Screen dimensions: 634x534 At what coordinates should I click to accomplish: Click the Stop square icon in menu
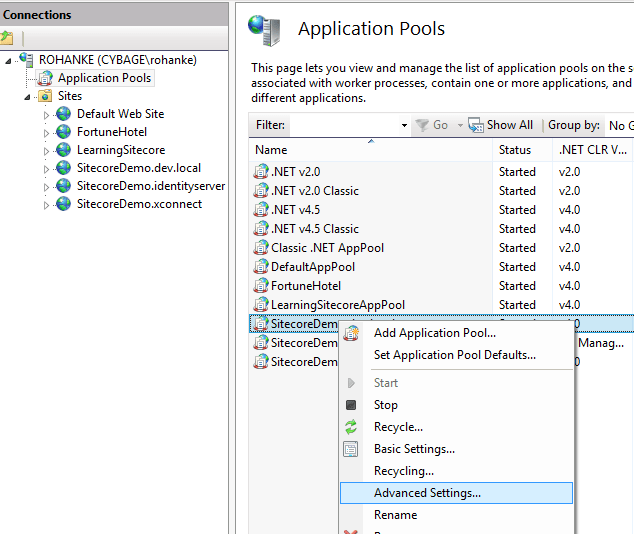pyautogui.click(x=351, y=405)
